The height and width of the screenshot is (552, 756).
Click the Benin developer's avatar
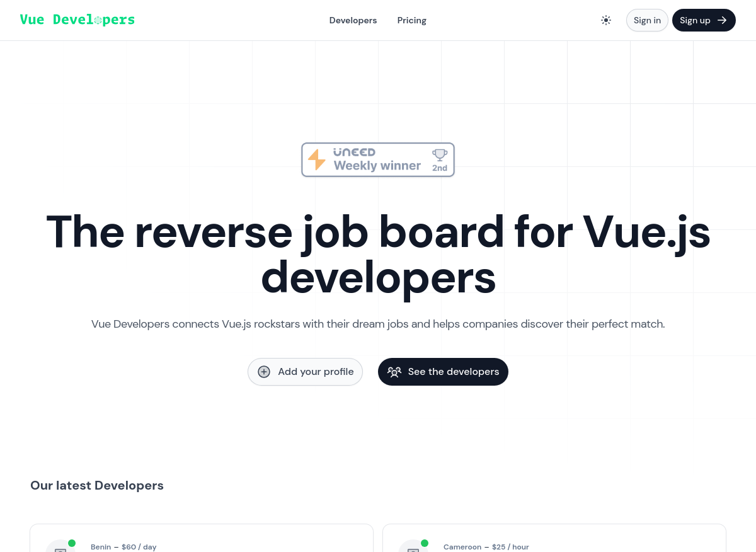pos(60,547)
